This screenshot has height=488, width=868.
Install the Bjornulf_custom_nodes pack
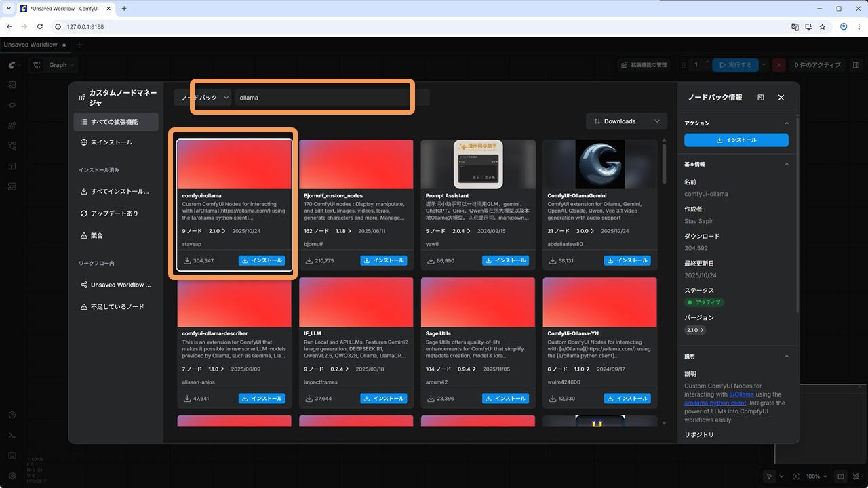tap(383, 260)
